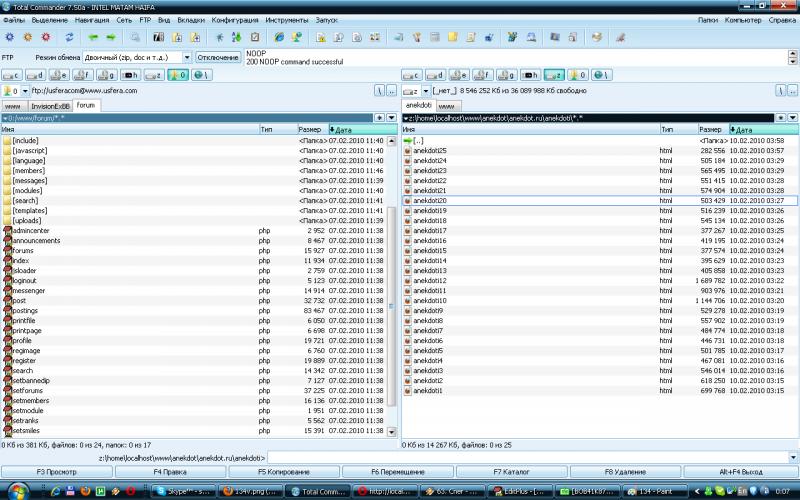Go to root in right panel

click(781, 91)
